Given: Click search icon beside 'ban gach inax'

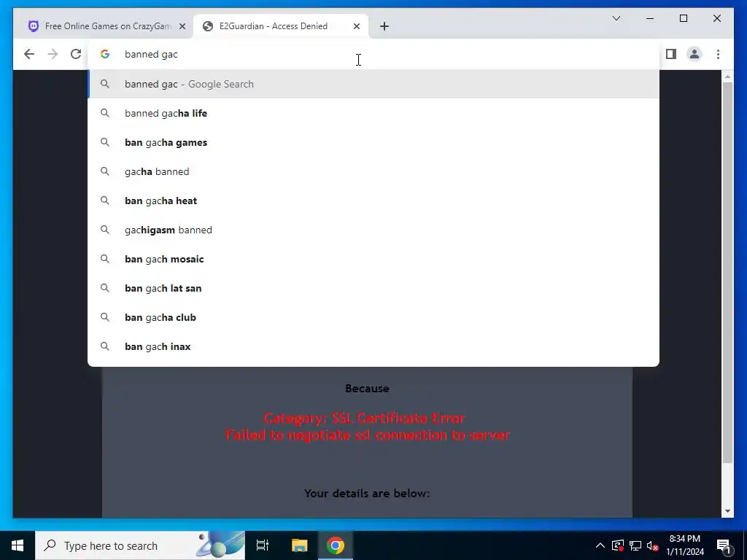Looking at the screenshot, I should click(x=105, y=346).
